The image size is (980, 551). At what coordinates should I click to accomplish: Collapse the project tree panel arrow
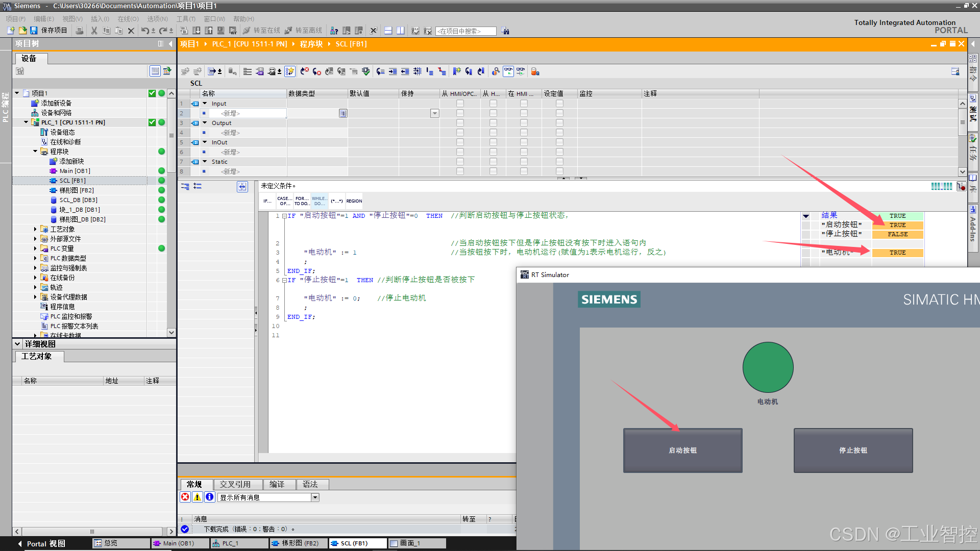click(170, 44)
